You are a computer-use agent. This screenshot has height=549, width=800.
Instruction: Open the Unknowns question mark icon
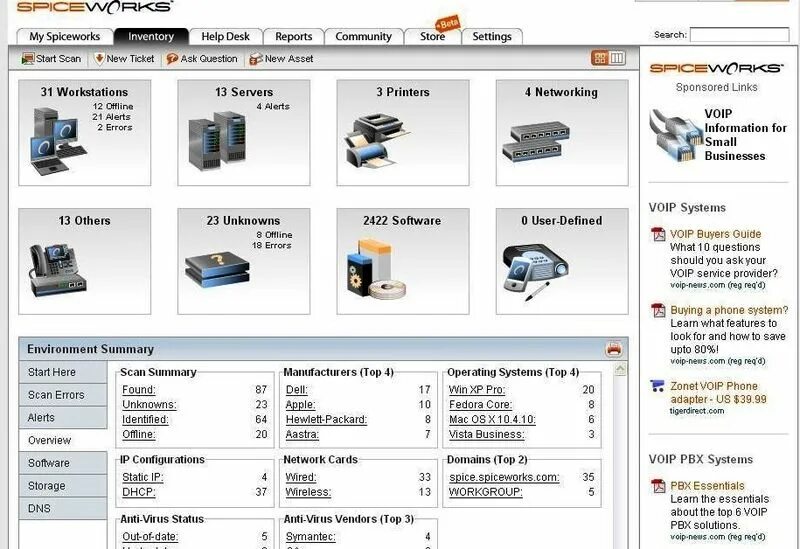tap(217, 270)
